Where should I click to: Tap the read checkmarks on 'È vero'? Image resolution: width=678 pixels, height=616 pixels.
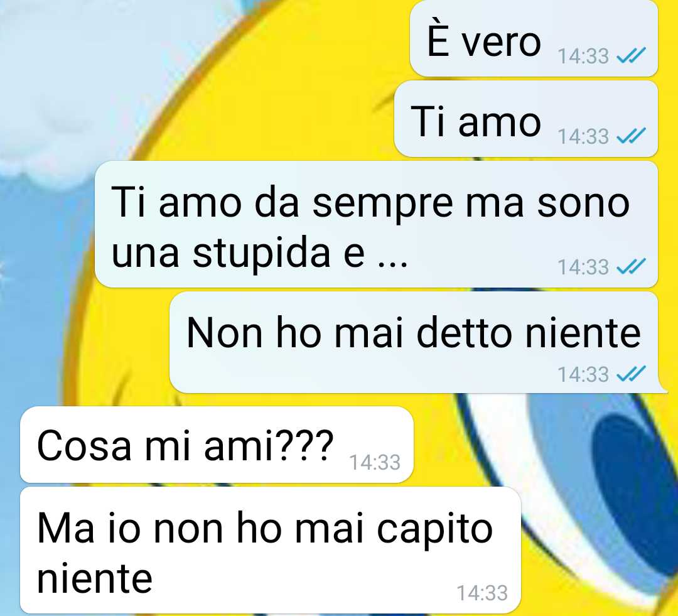click(x=631, y=55)
